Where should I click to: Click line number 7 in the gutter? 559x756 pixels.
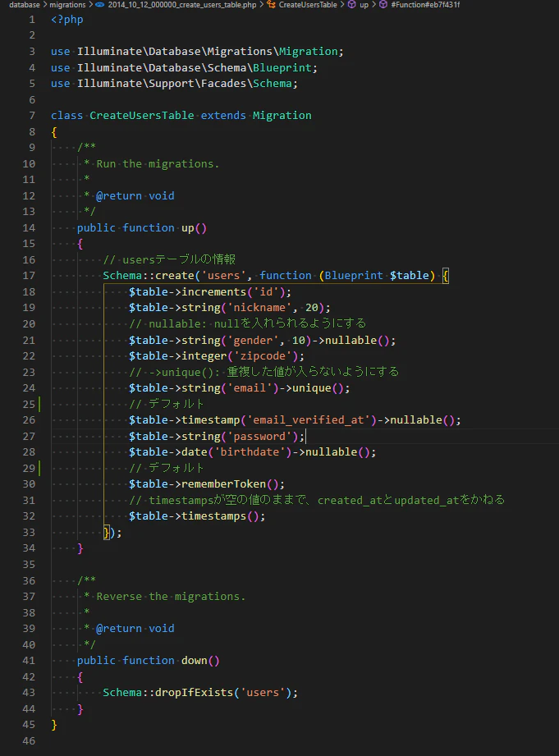[32, 115]
